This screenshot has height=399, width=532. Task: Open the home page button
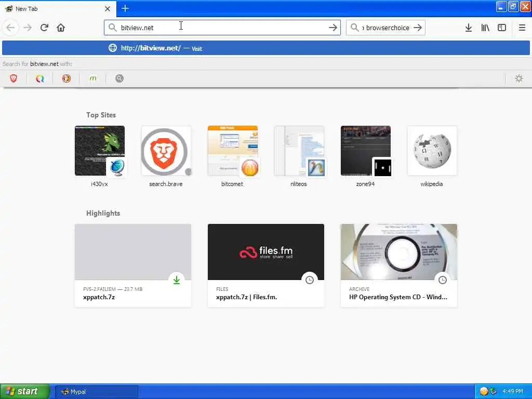pyautogui.click(x=61, y=28)
